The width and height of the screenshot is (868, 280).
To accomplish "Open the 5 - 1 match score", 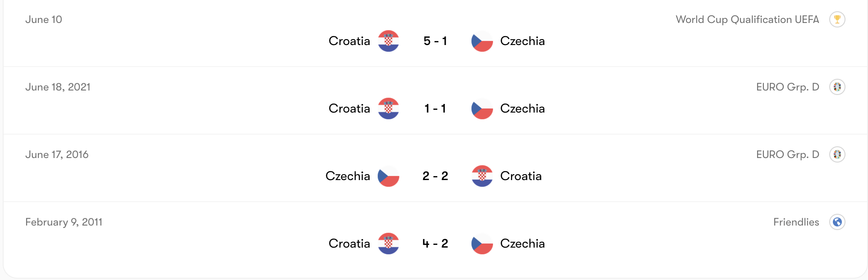I will [435, 41].
